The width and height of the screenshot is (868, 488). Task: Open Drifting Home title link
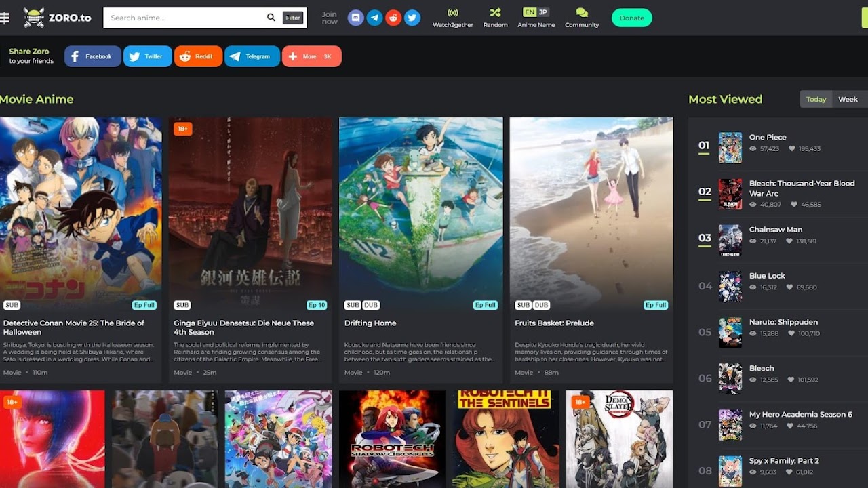tap(370, 323)
